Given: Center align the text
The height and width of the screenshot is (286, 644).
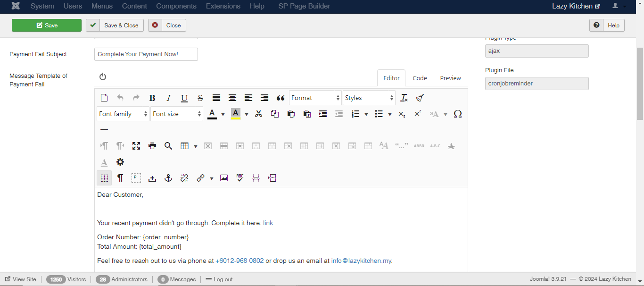Looking at the screenshot, I should [x=232, y=98].
